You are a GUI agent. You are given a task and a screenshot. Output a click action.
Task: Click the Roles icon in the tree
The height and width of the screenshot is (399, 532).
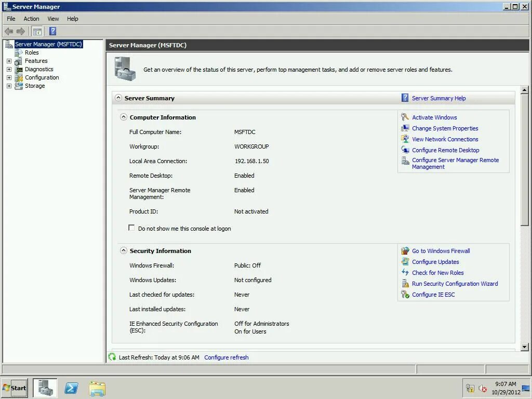tap(19, 52)
